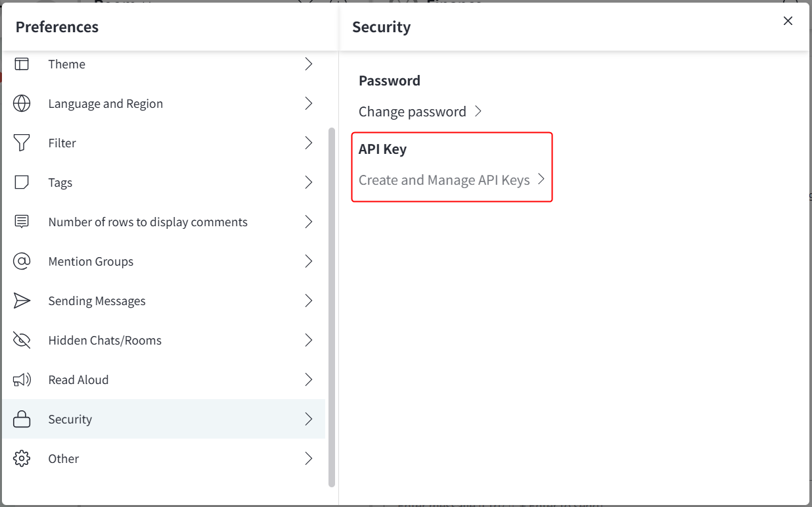Expand the Other section chevron

coord(309,458)
